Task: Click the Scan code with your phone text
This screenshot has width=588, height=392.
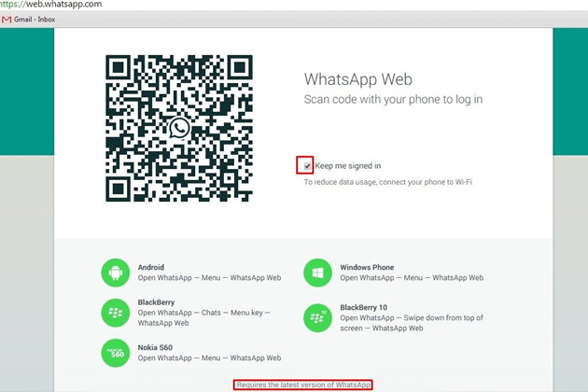Action: [393, 100]
